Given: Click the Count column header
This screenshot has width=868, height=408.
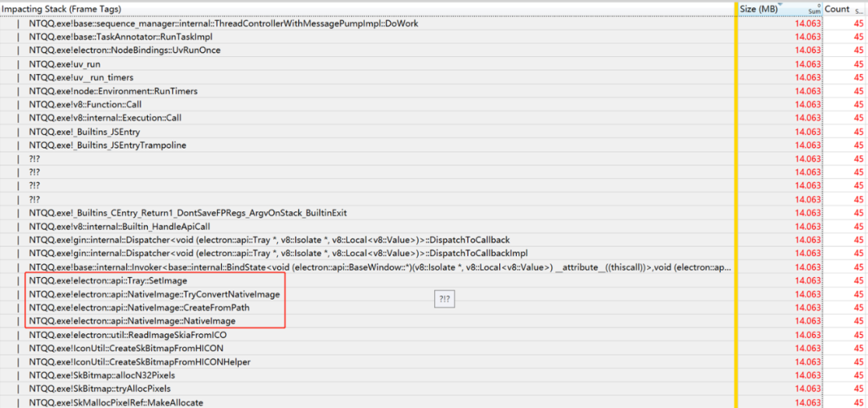Looking at the screenshot, I should (845, 10).
